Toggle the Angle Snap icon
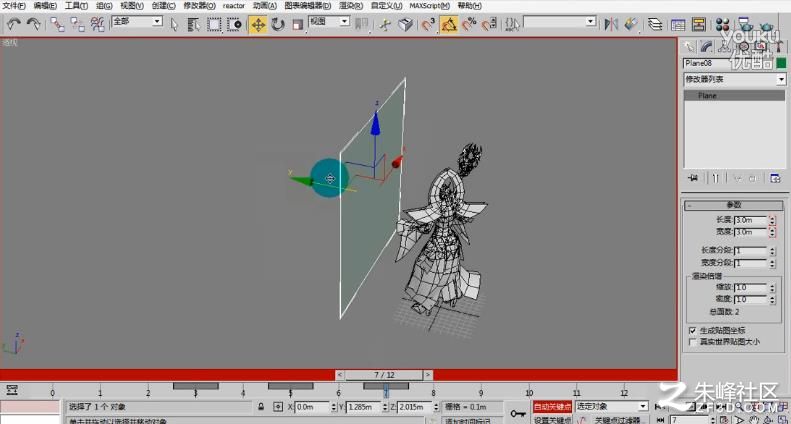The image size is (791, 424). [x=448, y=24]
